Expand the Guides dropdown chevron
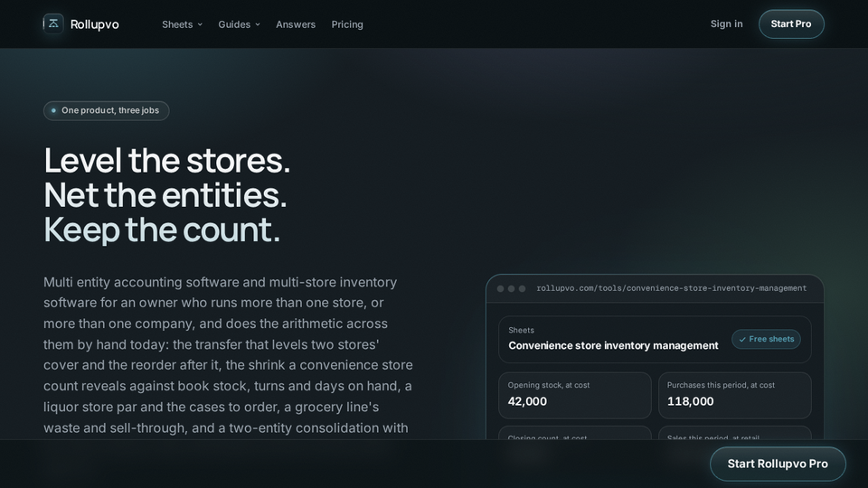The width and height of the screenshot is (868, 488). (258, 24)
